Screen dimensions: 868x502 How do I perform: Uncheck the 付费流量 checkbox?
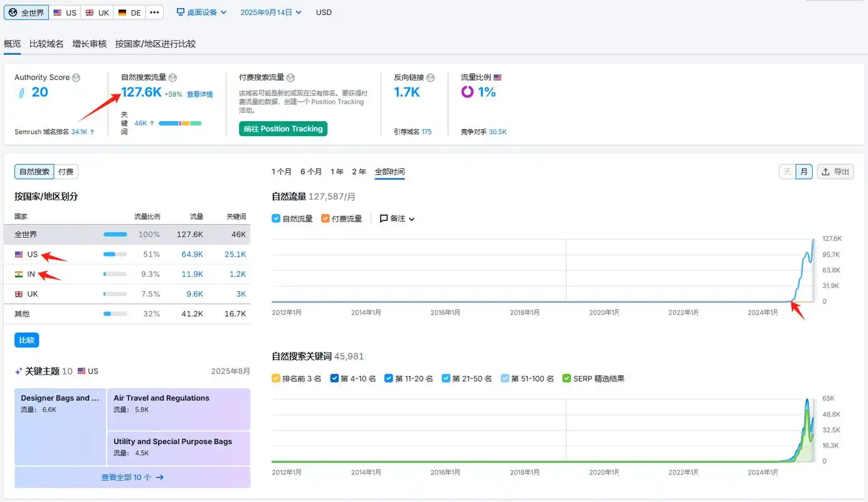325,218
